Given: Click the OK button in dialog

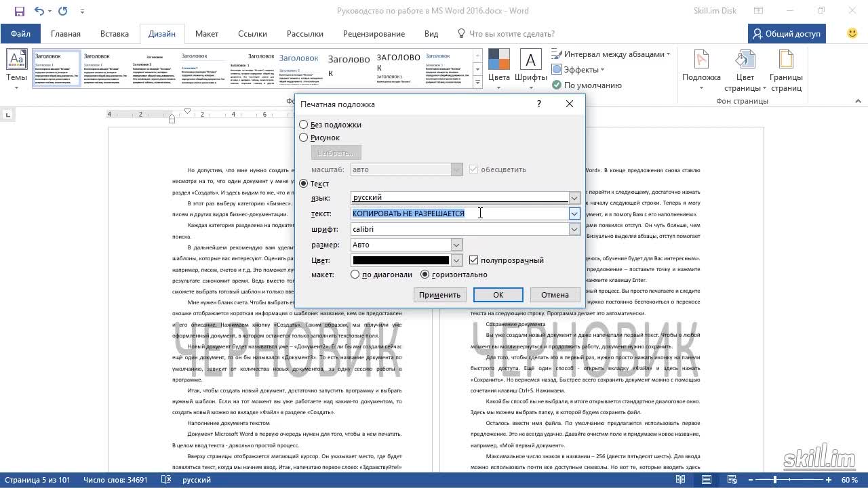Looking at the screenshot, I should [x=498, y=295].
